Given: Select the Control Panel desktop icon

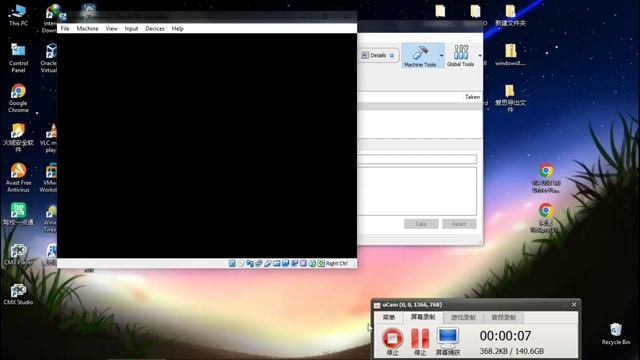Looking at the screenshot, I should pos(18,58).
